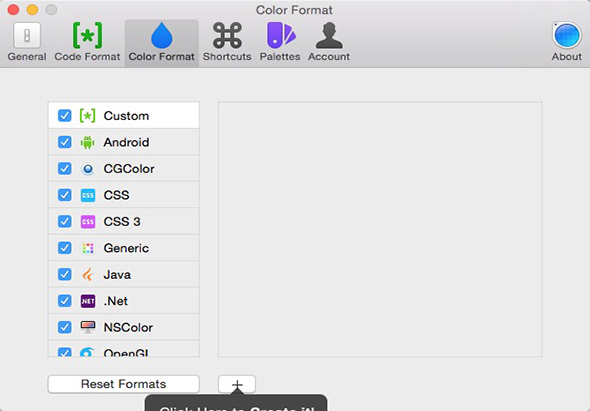Close the Color Format window
590x411 pixels.
coord(14,9)
